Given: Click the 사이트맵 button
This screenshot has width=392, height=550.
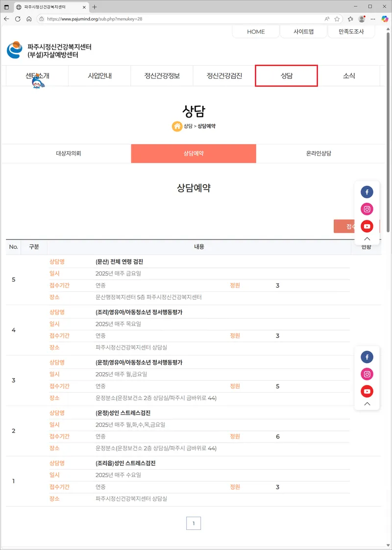Looking at the screenshot, I should pos(304,31).
